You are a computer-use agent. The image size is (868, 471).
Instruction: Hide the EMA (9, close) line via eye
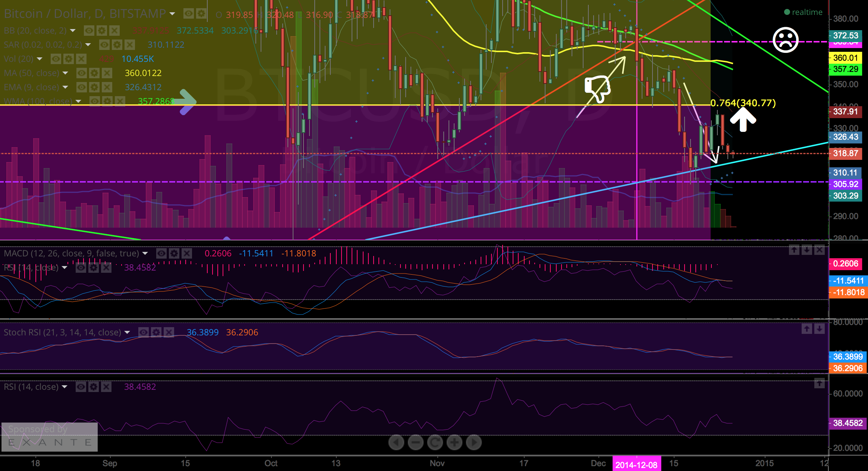click(x=82, y=87)
